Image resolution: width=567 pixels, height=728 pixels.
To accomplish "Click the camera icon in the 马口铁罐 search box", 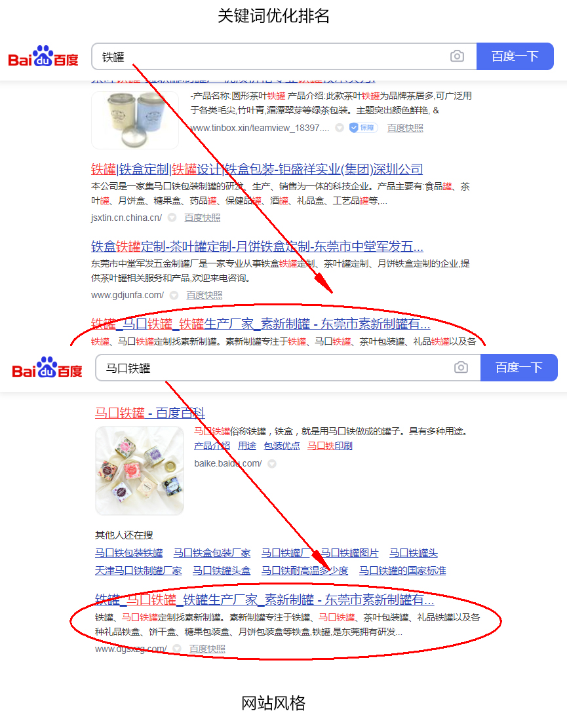I will click(x=461, y=367).
